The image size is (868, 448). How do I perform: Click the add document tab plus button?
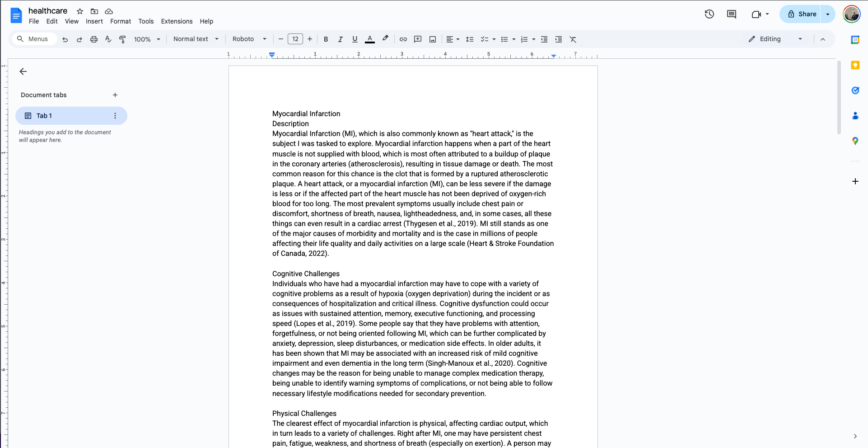tap(115, 95)
